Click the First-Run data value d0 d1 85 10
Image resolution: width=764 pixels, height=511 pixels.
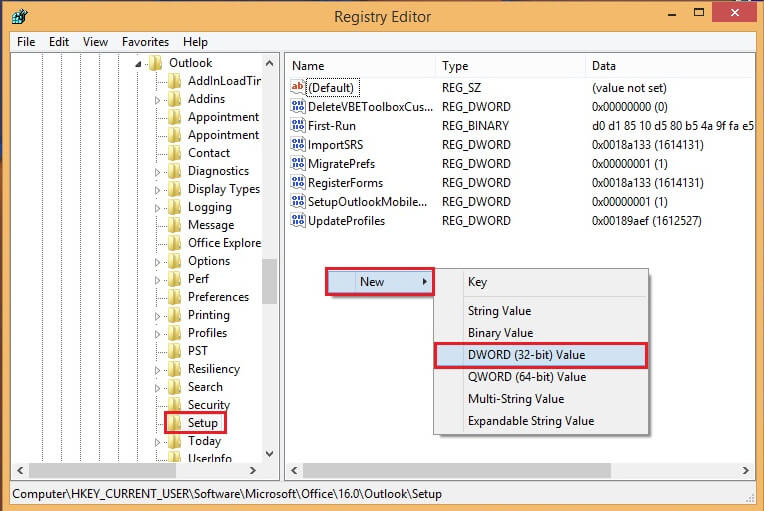click(672, 126)
